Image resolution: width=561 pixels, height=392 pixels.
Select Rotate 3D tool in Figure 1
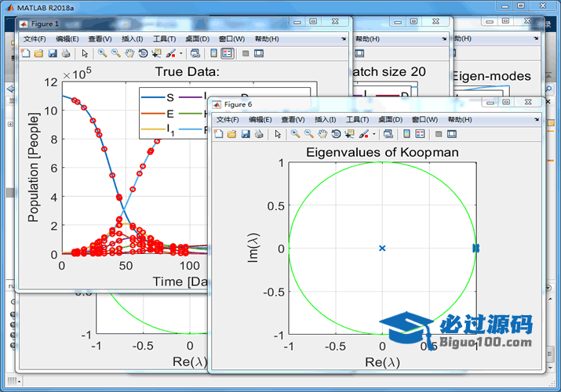click(143, 53)
